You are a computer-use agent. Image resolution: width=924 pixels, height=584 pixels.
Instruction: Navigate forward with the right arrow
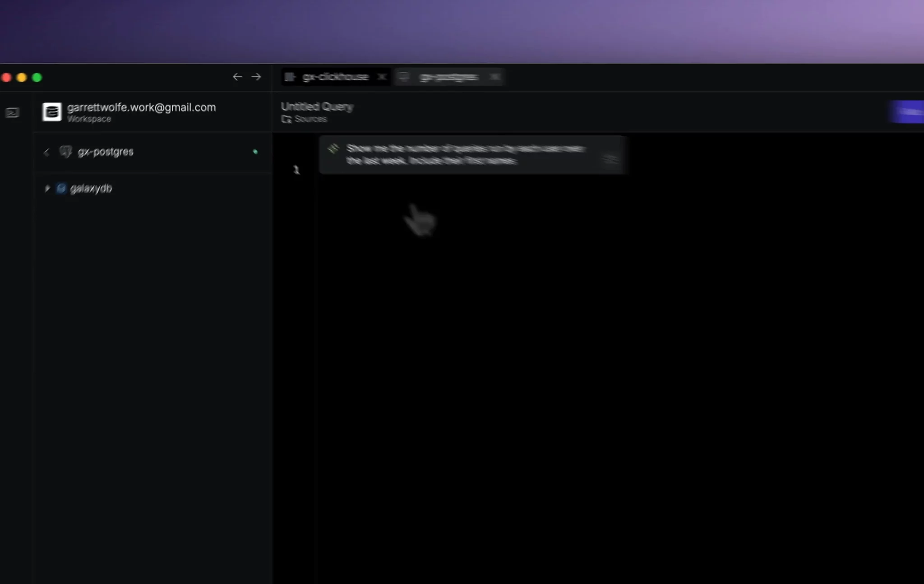point(256,77)
